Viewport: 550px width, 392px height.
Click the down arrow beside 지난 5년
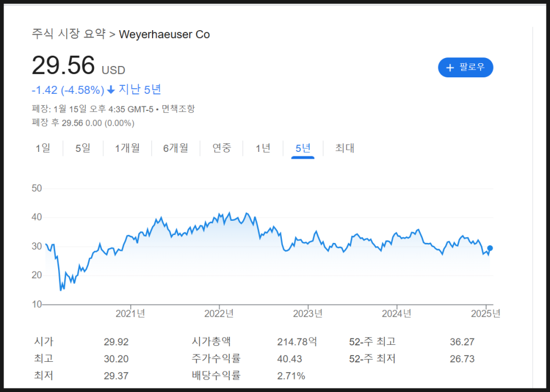(111, 90)
